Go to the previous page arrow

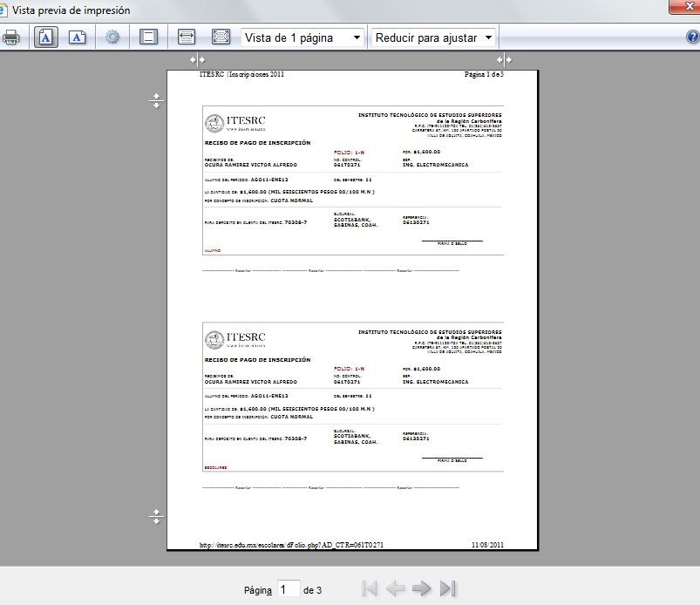coord(396,589)
